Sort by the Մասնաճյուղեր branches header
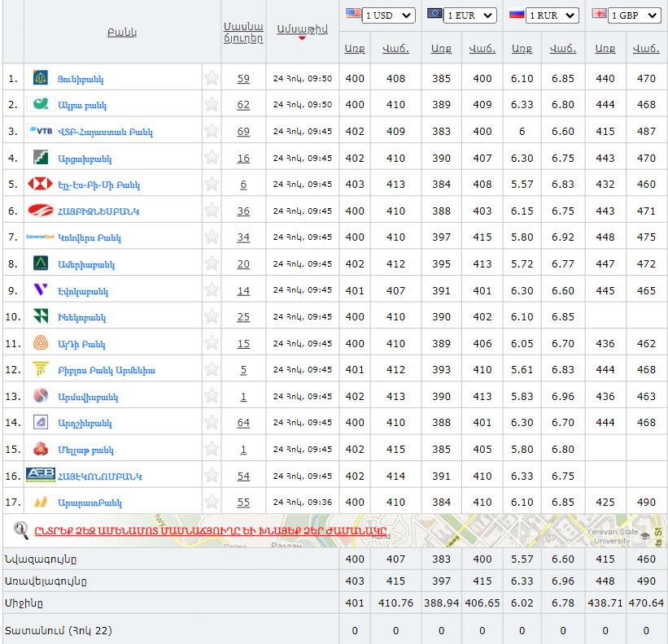The width and height of the screenshot is (668, 644). click(x=243, y=33)
